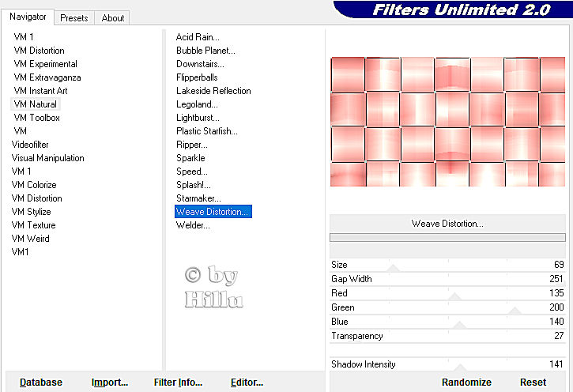The height and width of the screenshot is (392, 573).
Task: Select the Starmaker... filter
Action: [198, 198]
